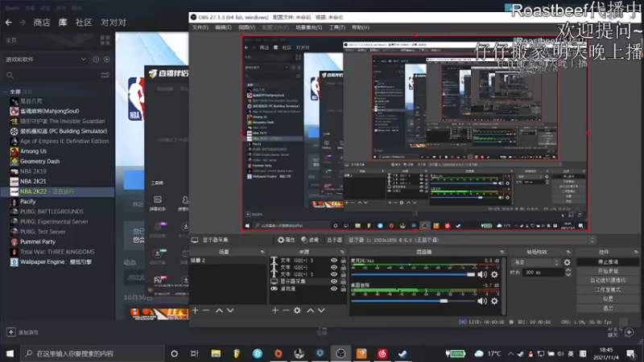Pop out the 来源 dock panel
This screenshot has height=362, width=644.
click(x=342, y=252)
